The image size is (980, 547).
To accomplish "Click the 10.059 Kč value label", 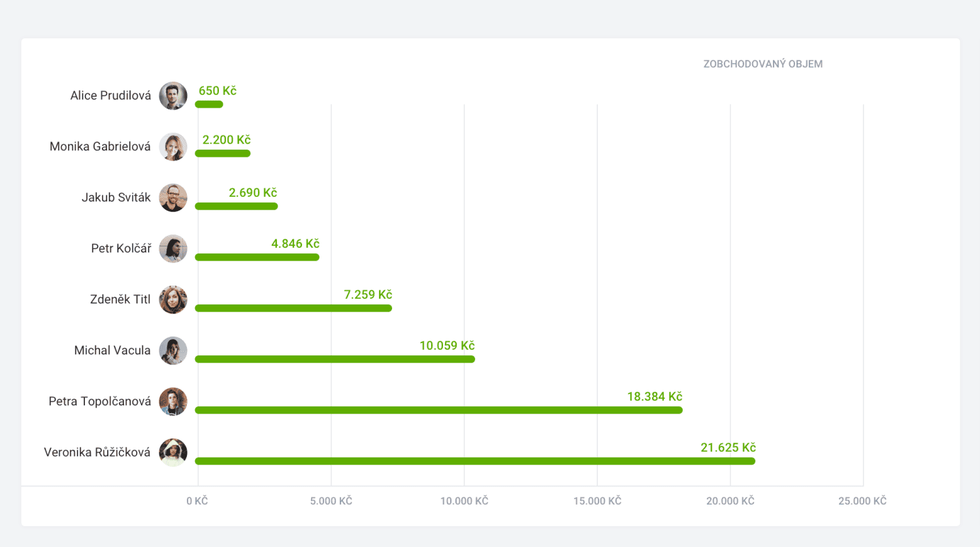I will 447,346.
